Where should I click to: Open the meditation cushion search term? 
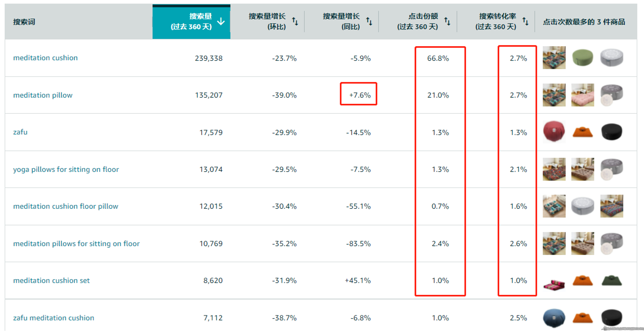click(x=45, y=58)
